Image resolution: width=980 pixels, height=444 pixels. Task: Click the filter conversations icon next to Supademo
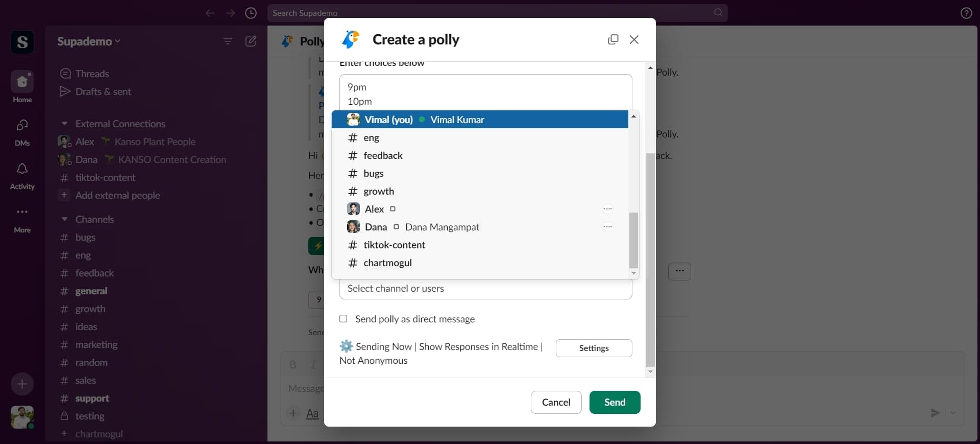tap(228, 42)
